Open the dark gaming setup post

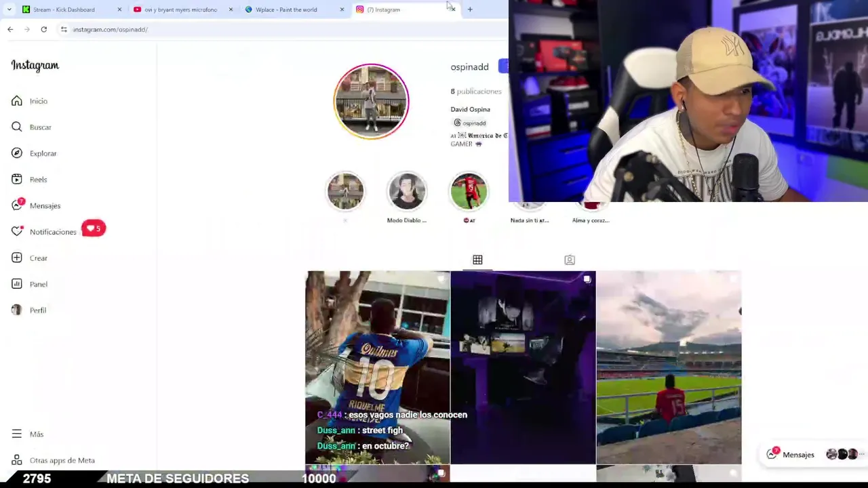[x=523, y=367]
